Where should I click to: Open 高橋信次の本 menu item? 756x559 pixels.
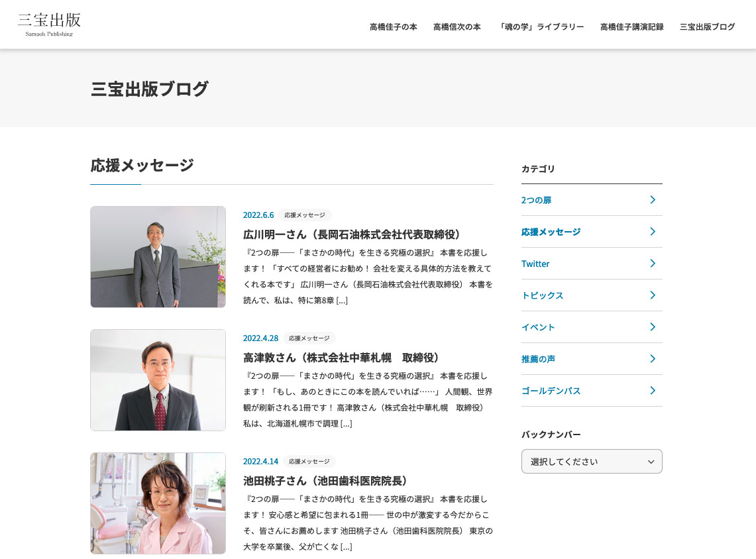457,27
